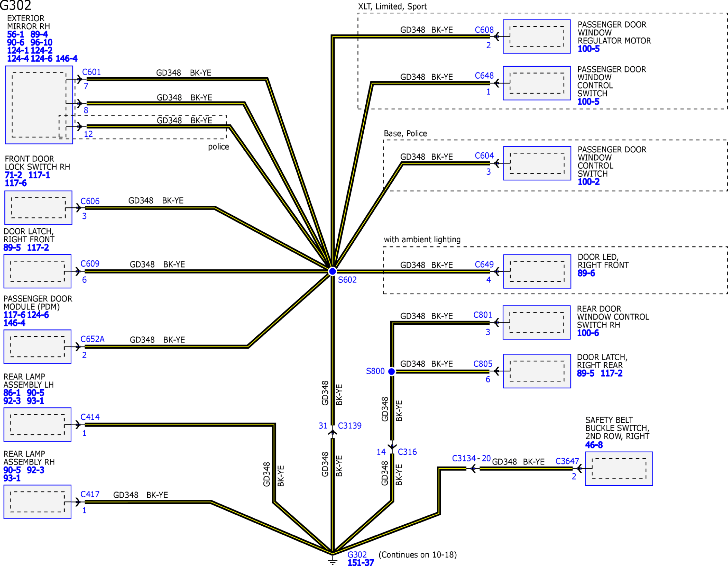Viewport: 728px width, 566px height.
Task: Open connector link C601
Action: pyautogui.click(x=91, y=72)
